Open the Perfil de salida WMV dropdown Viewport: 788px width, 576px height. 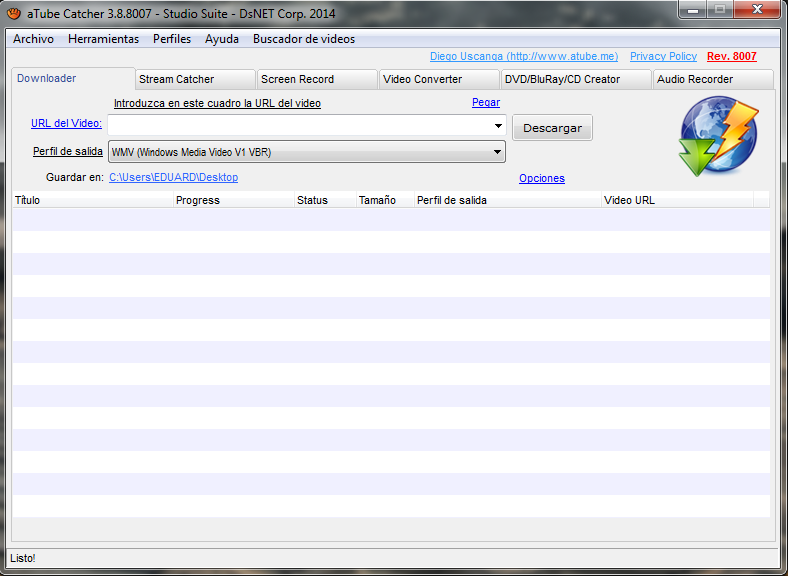(x=307, y=152)
